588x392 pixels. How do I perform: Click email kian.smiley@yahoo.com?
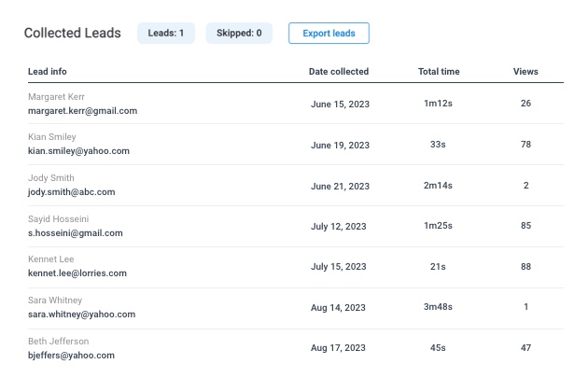click(x=78, y=151)
